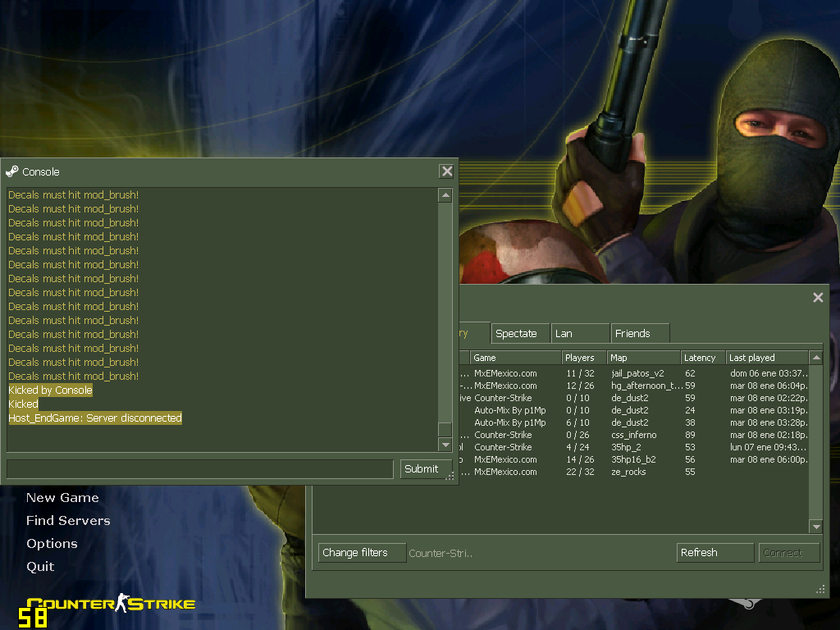Open Options from main menu
The width and height of the screenshot is (840, 630).
[x=52, y=544]
